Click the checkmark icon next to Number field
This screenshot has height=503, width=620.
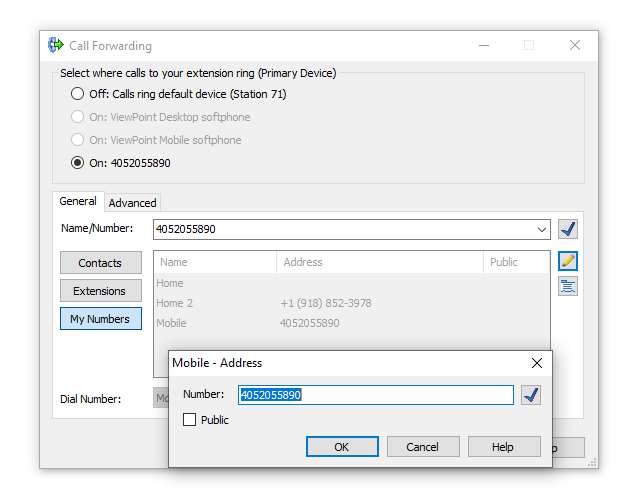click(531, 395)
